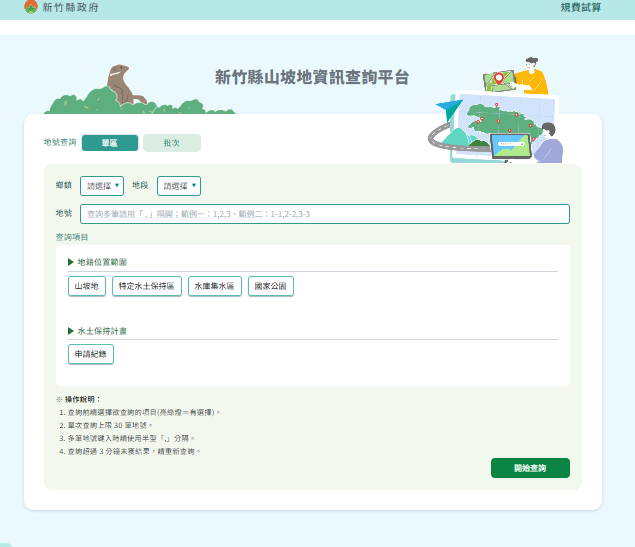Open the 鄉鎮 dropdown list

102,186
